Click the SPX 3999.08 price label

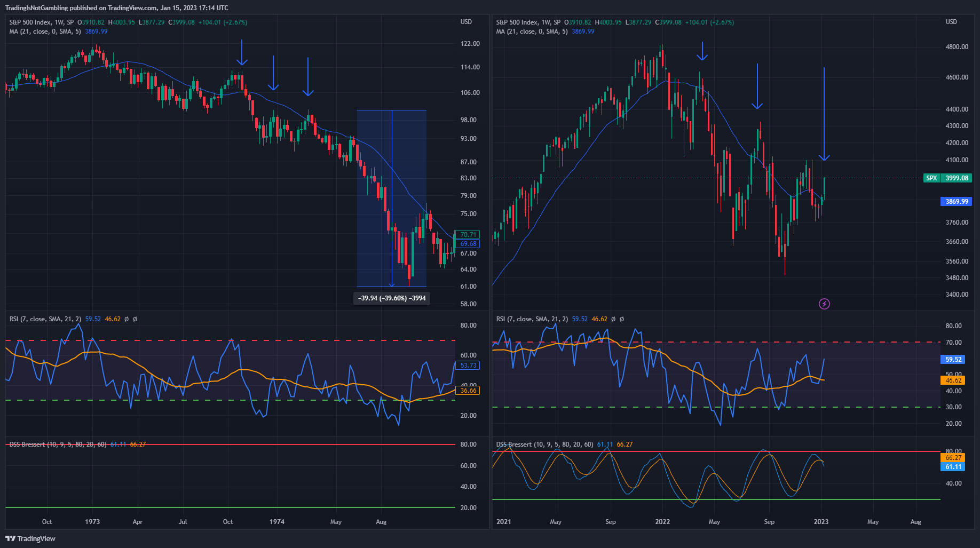coord(947,178)
